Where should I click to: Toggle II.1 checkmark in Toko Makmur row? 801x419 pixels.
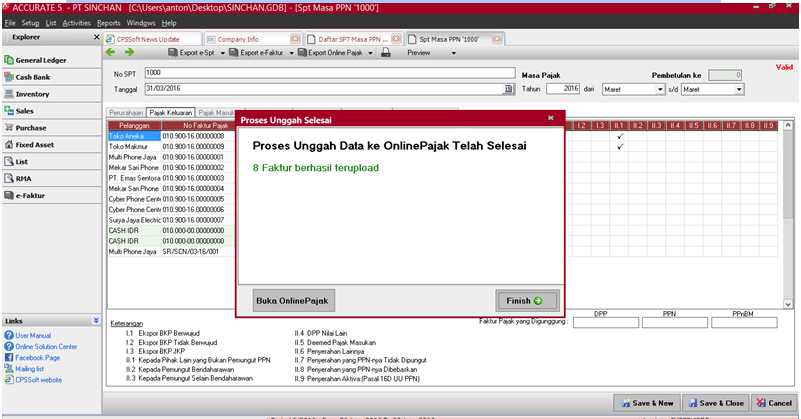click(x=620, y=147)
